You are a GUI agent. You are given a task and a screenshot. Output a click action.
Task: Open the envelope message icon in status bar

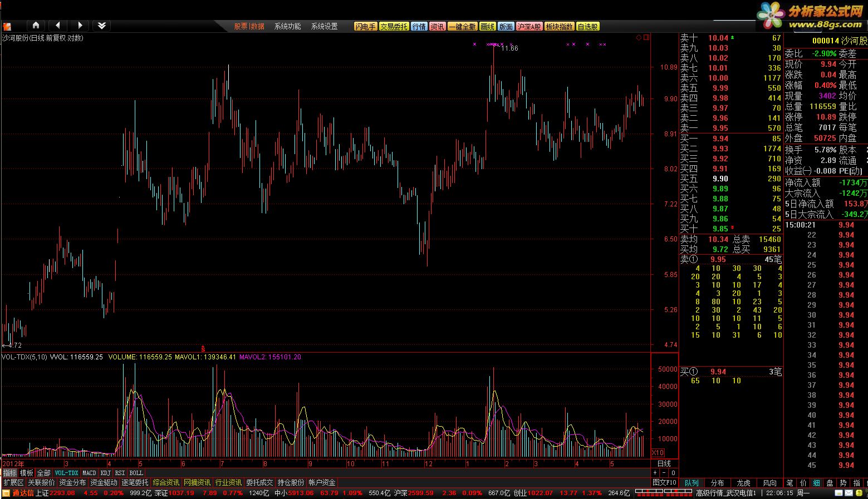click(x=849, y=493)
